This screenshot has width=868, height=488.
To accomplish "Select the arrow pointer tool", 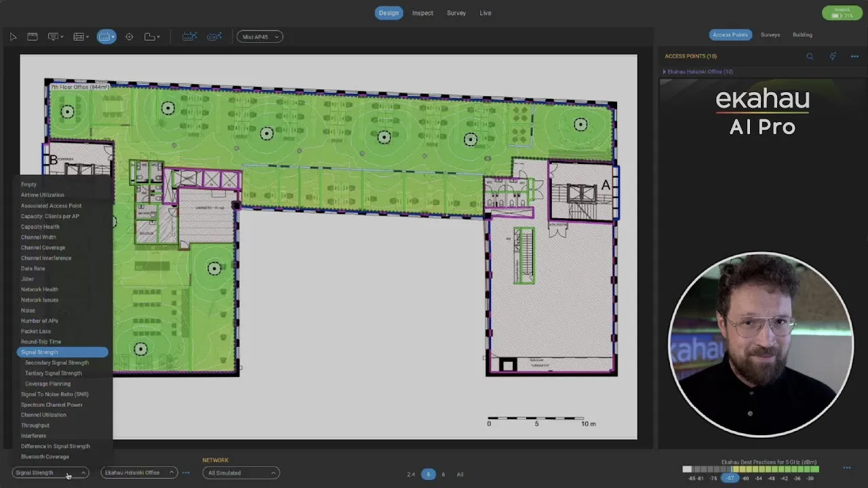I will [x=13, y=37].
